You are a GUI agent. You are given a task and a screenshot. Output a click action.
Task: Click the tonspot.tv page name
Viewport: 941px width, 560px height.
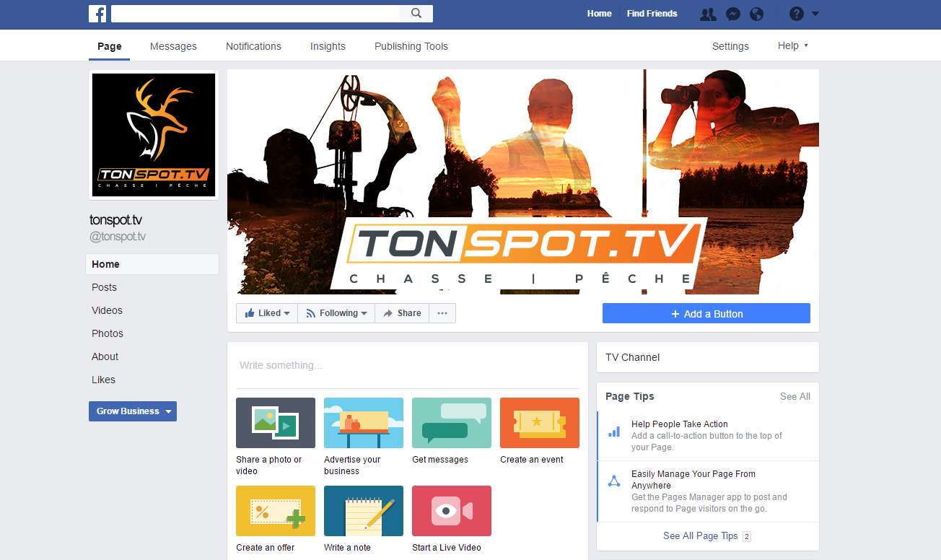[115, 220]
